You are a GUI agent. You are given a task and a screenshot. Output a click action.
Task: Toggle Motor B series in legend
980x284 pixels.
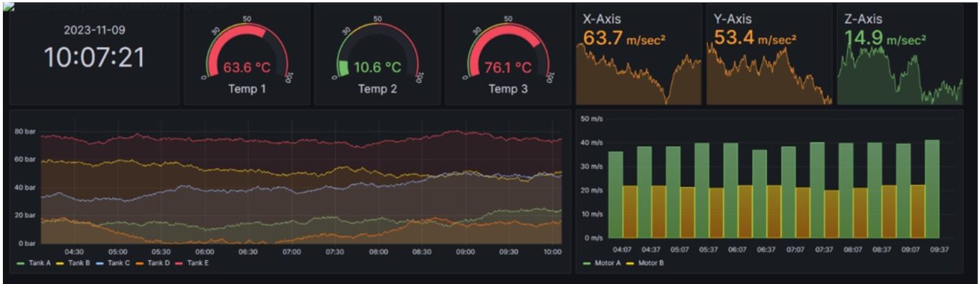click(x=644, y=263)
